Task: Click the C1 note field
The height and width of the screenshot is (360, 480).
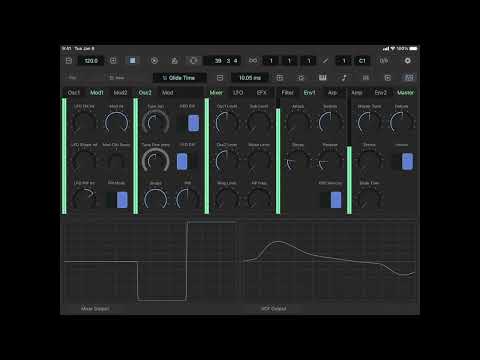Action: click(x=362, y=61)
